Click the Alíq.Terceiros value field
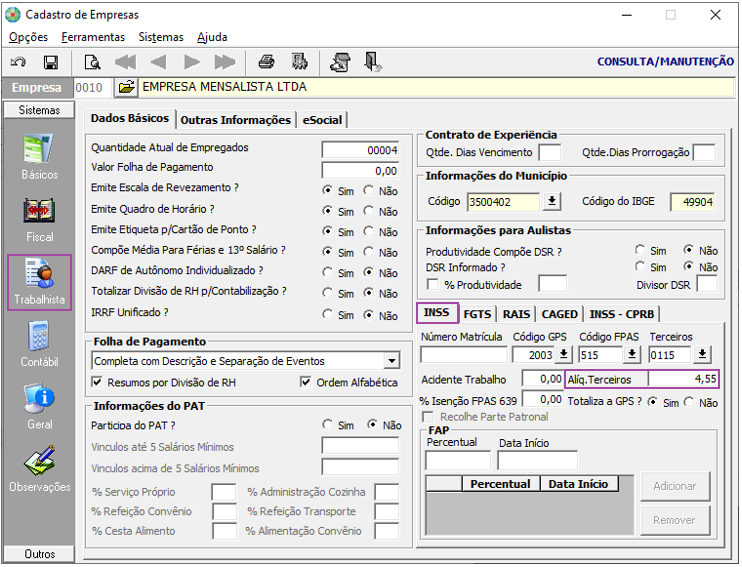This screenshot has width=742, height=567. pyautogui.click(x=683, y=379)
